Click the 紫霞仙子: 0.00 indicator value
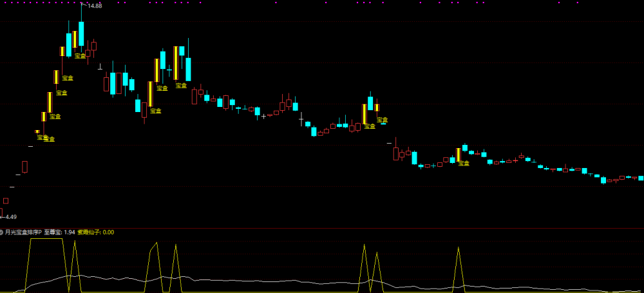This screenshot has width=644, height=293. coord(96,232)
